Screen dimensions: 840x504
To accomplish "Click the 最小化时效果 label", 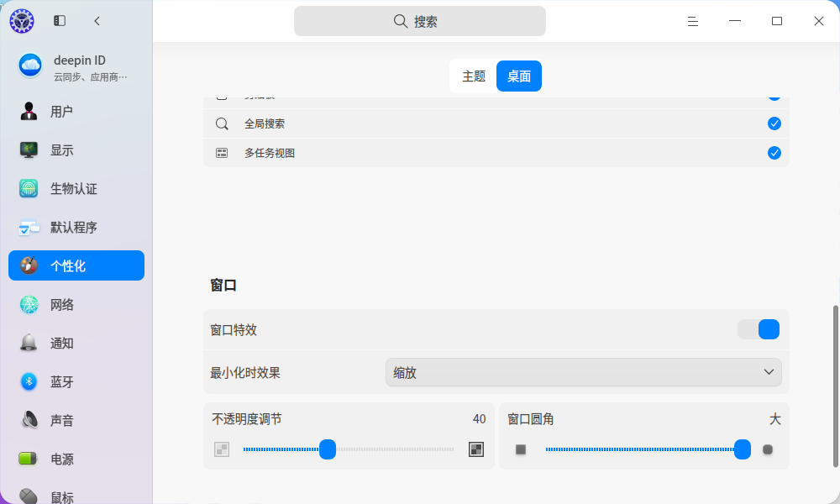I will coord(245,373).
